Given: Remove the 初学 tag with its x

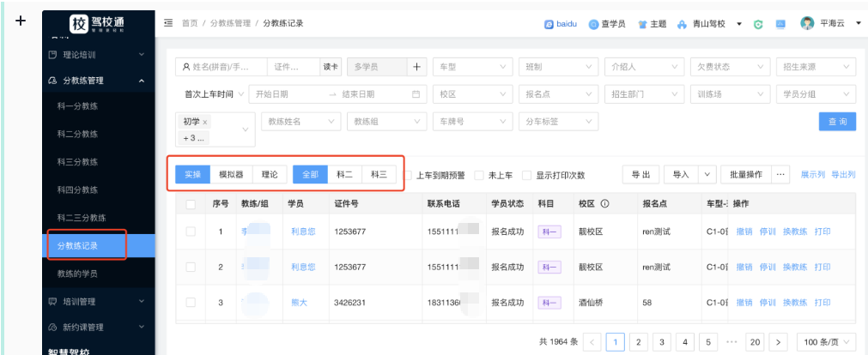Looking at the screenshot, I should pos(205,122).
